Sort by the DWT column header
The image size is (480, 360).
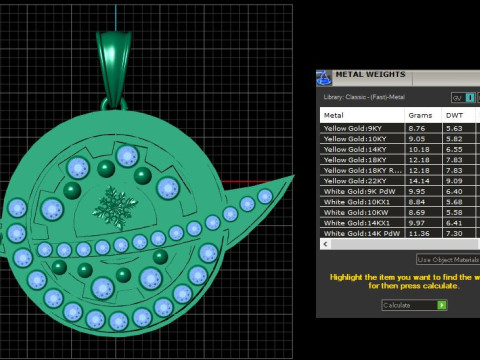point(458,115)
